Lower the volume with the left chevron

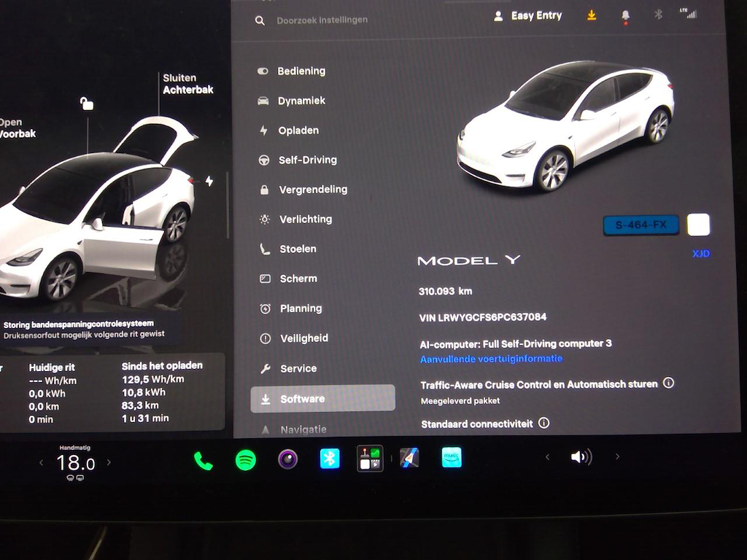coord(547,457)
